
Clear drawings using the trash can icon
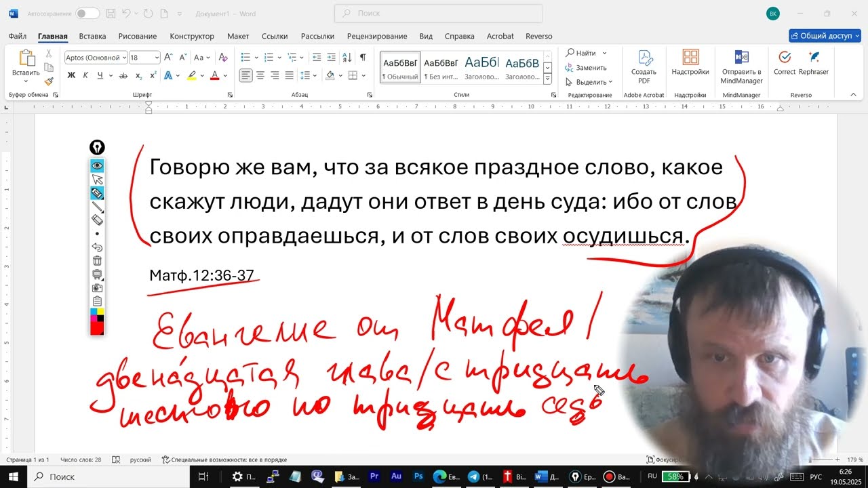(x=97, y=261)
